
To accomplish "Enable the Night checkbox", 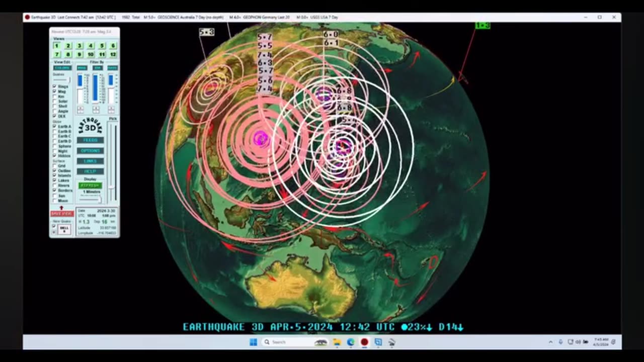I will tap(55, 151).
